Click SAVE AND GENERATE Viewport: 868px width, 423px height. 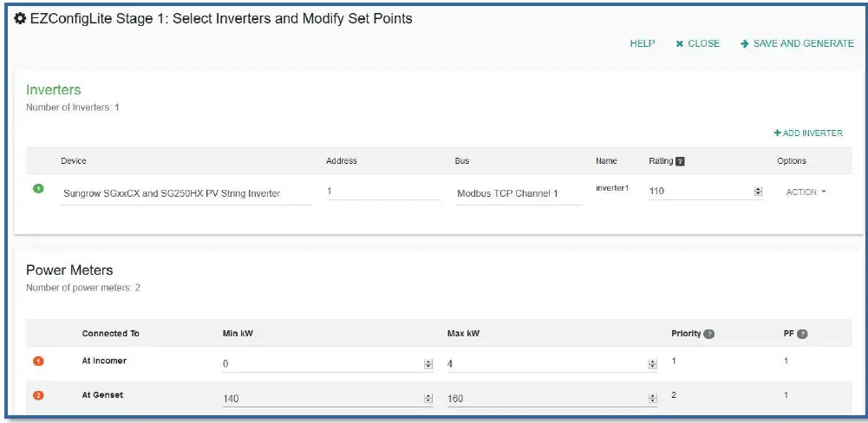click(x=797, y=43)
